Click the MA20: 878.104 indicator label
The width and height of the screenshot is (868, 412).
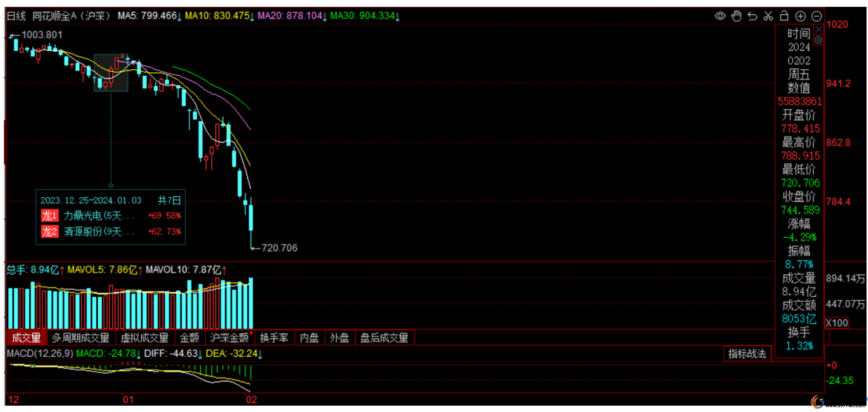(292, 16)
